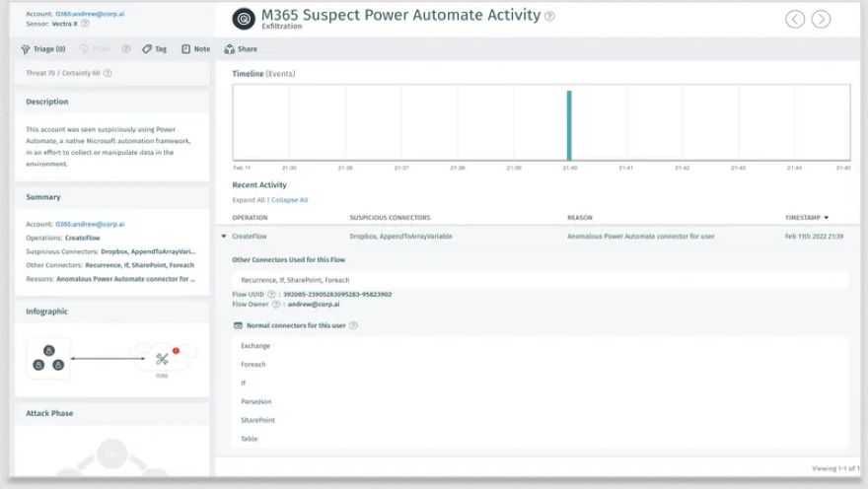Open help icon in the action toolbar
Image resolution: width=868 pixels, height=489 pixels.
pos(126,48)
